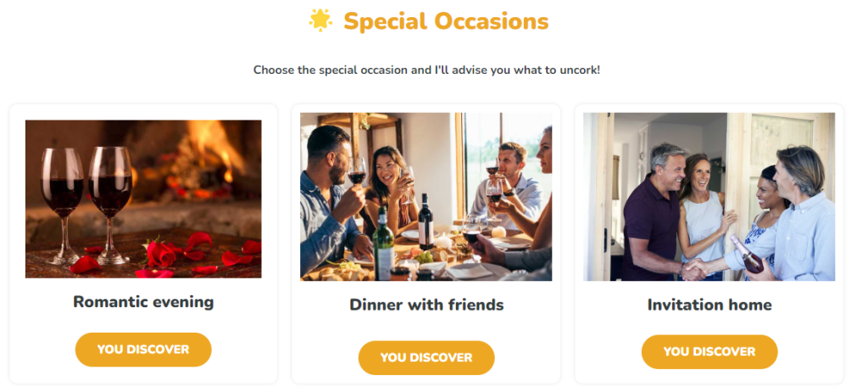Open the Invitation home photo
Viewport: 868px width, 387px height.
coord(709,196)
